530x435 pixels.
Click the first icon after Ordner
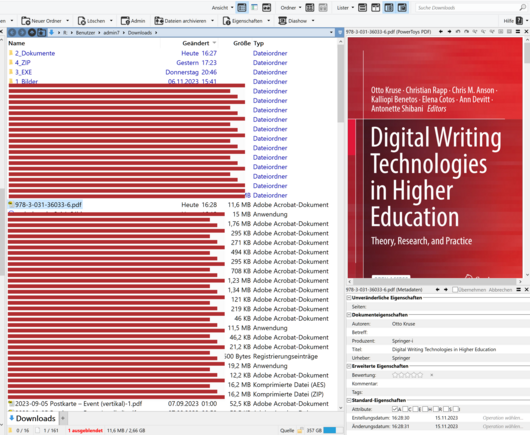[310, 7]
